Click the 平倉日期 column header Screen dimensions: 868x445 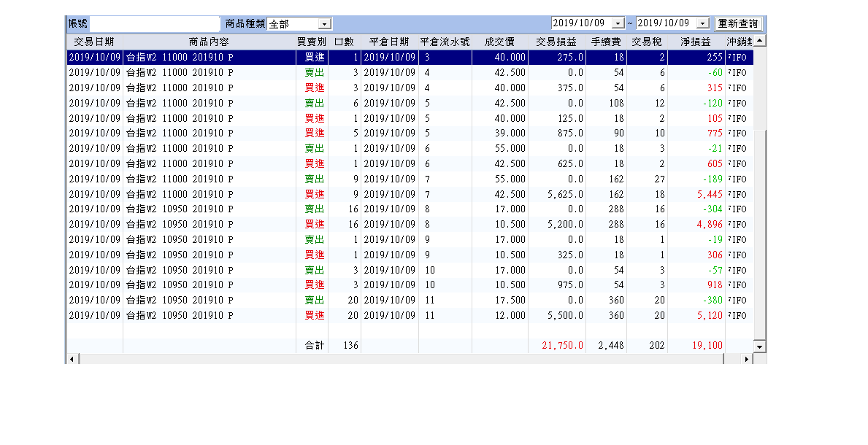(x=389, y=42)
